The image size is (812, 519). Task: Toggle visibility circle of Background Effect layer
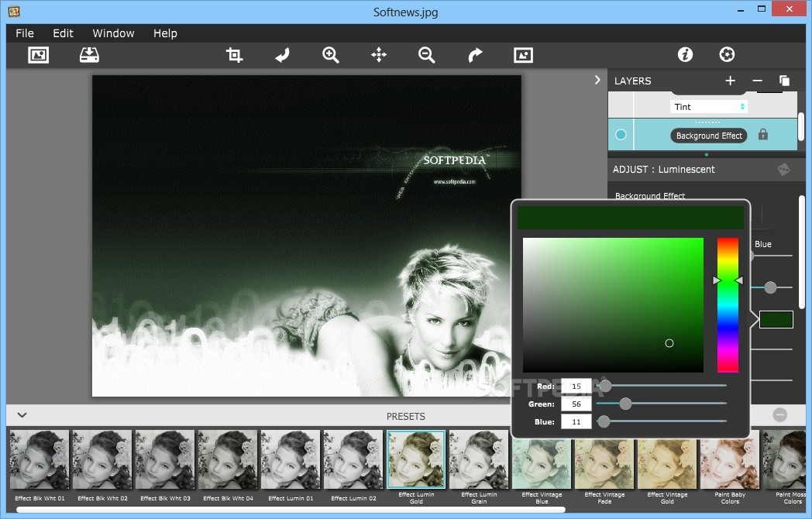(621, 135)
